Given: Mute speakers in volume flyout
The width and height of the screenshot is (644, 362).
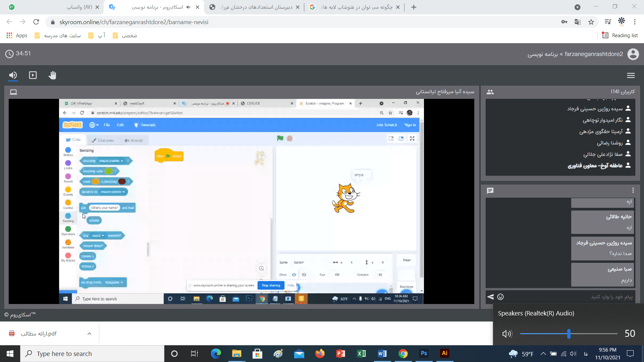Looking at the screenshot, I should coord(507,334).
